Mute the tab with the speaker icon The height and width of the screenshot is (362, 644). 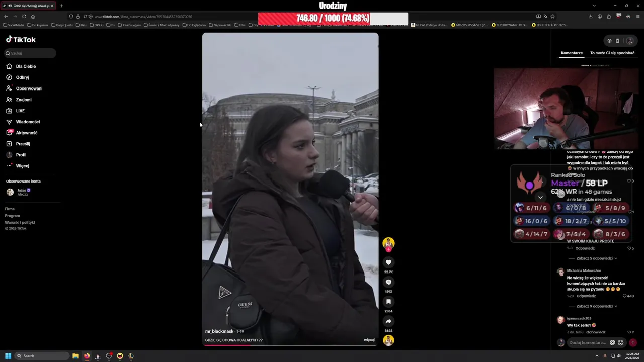pos(10,6)
